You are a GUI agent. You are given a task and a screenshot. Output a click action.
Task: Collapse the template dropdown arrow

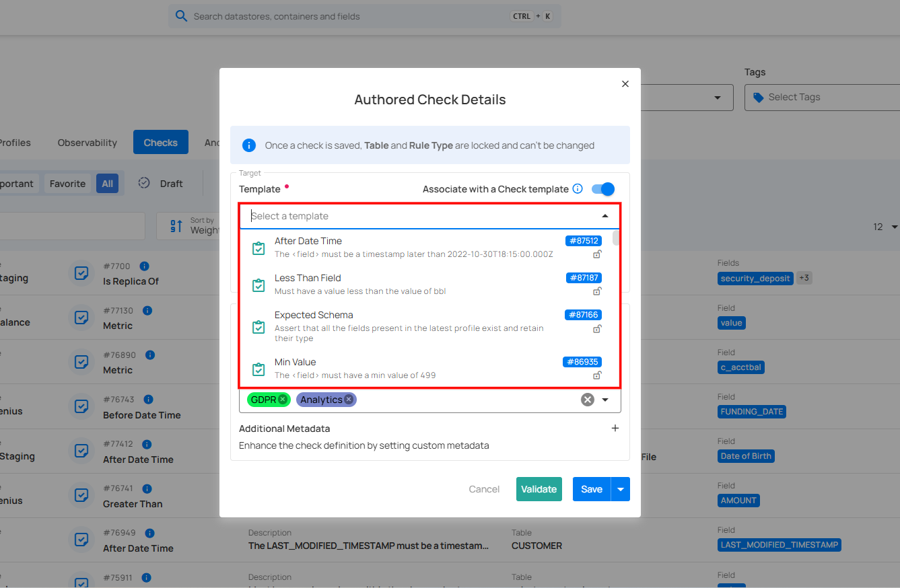(x=605, y=216)
